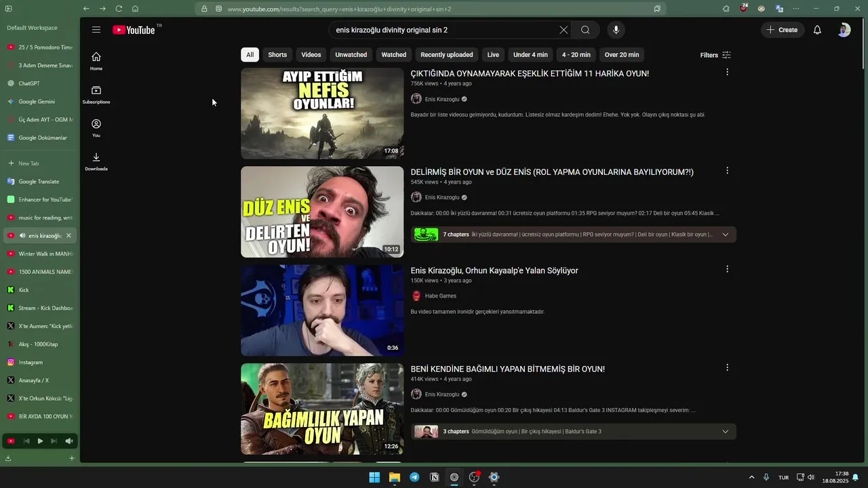Open the YouTube account avatar menu
Screen dimensions: 868x488
pos(844,30)
